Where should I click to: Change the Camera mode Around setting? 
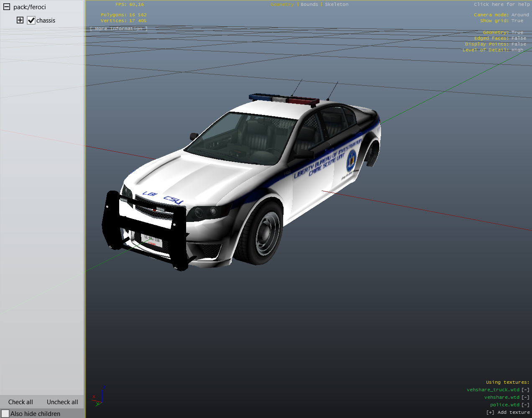(520, 15)
